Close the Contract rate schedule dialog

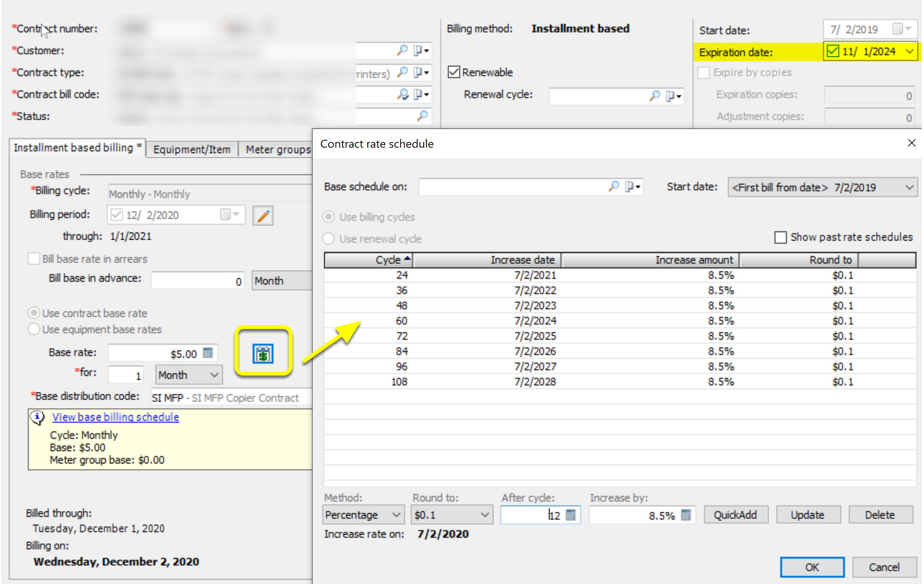[x=912, y=143]
